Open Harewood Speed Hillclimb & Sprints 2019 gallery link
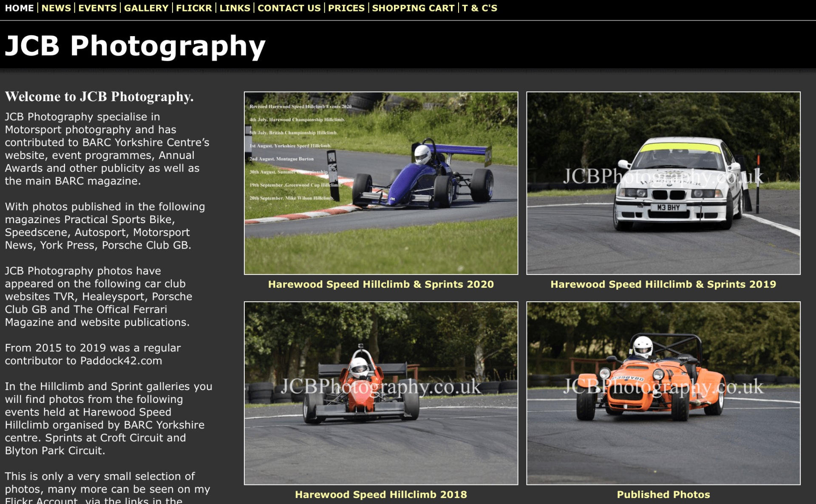 [663, 284]
